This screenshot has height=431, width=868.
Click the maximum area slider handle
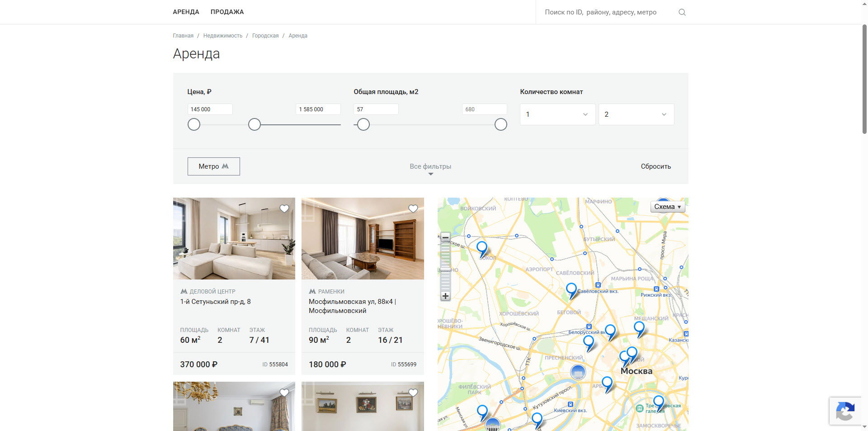point(501,124)
